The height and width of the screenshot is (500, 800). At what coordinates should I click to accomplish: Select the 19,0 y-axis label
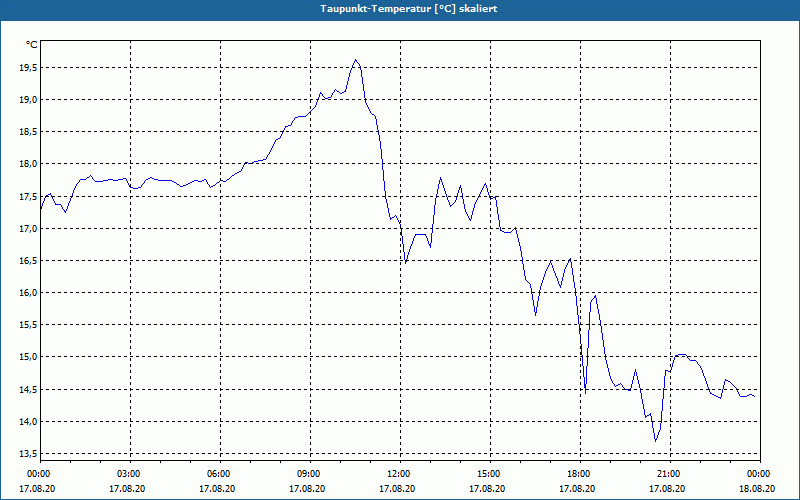[x=29, y=99]
